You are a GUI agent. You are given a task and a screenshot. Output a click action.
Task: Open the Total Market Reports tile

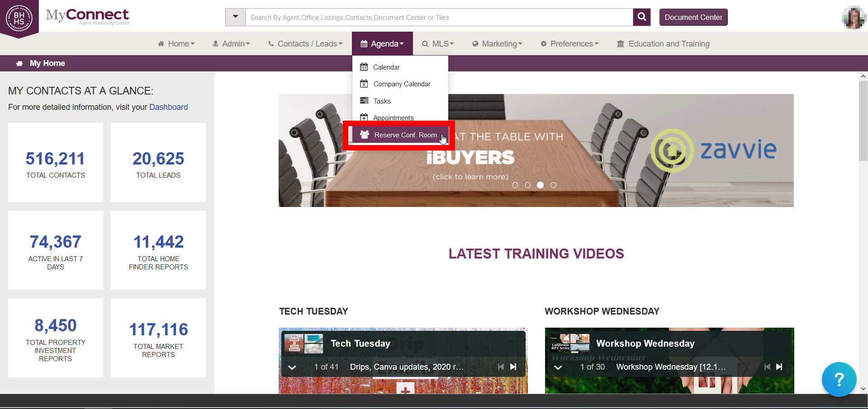pos(158,338)
